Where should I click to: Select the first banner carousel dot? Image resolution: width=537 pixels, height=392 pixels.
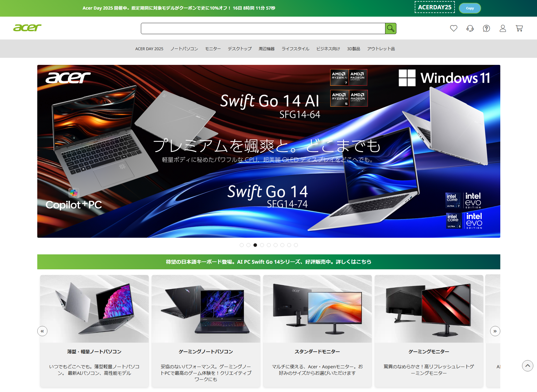(x=242, y=245)
